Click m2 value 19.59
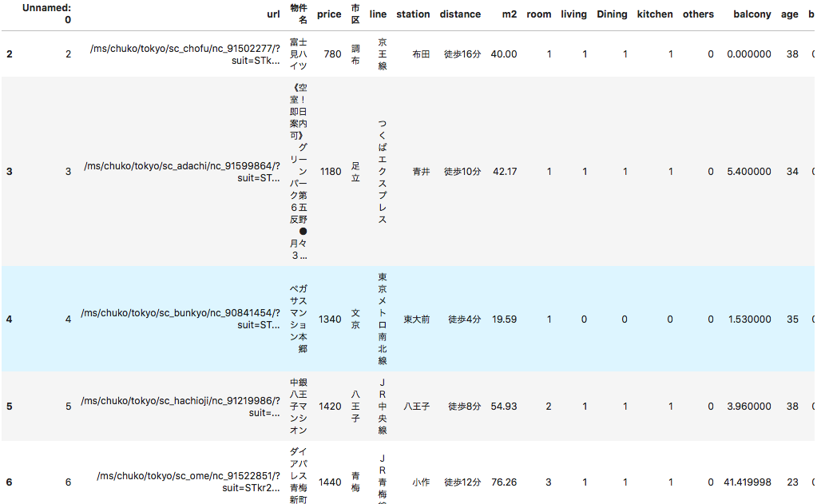Screen dimensions: 821x504 click(504, 319)
